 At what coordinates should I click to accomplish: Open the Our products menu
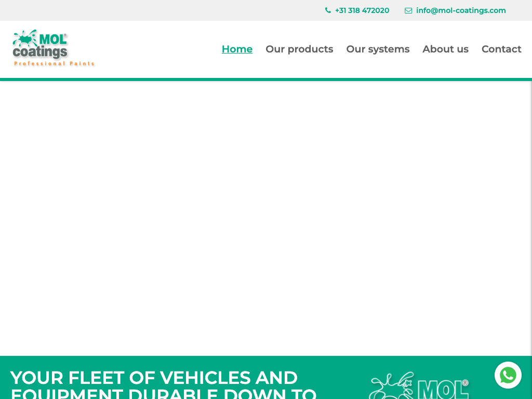(299, 49)
